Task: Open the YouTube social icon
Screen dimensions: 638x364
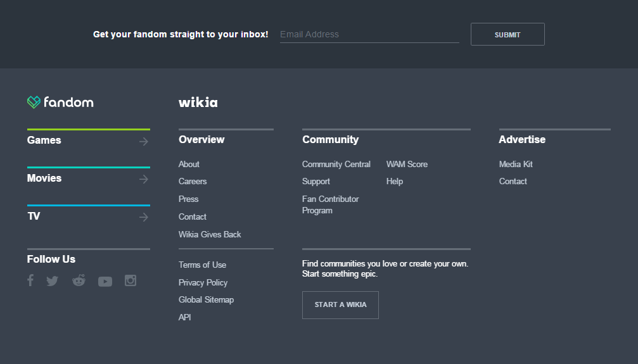Action: tap(105, 282)
